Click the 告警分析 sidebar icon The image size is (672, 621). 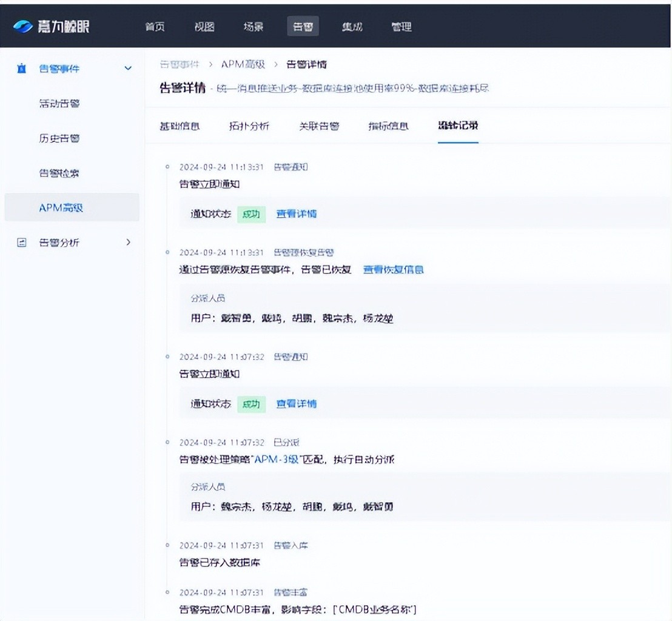pos(22,243)
